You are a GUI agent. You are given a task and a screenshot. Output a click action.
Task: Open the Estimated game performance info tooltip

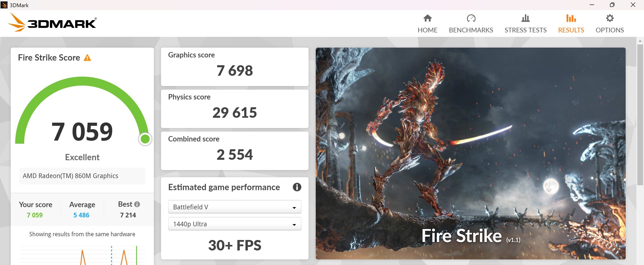[297, 187]
